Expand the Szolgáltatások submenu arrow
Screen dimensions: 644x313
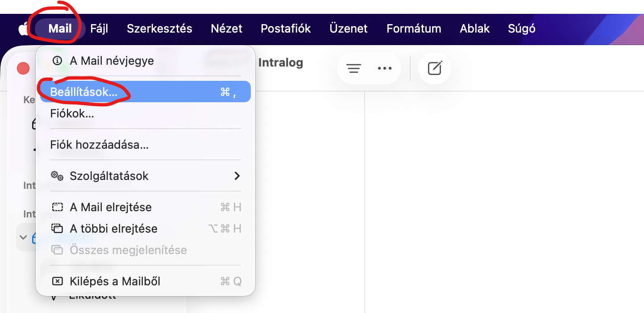pyautogui.click(x=237, y=176)
